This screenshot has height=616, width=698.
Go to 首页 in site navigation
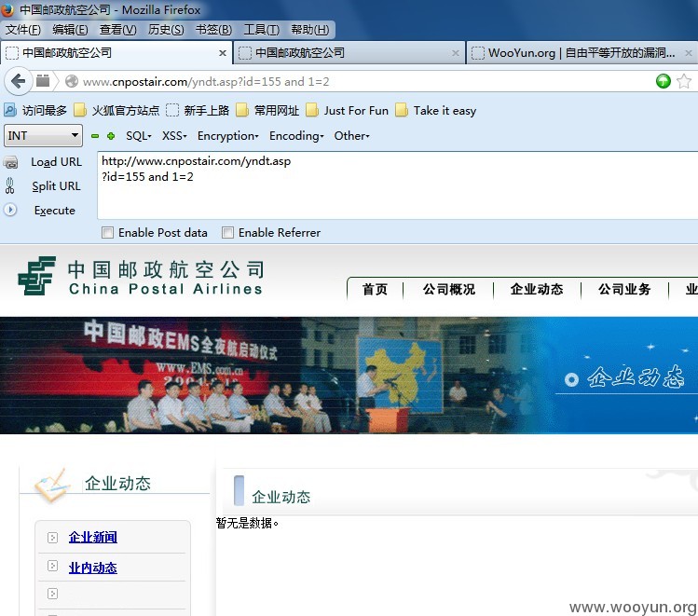point(375,289)
